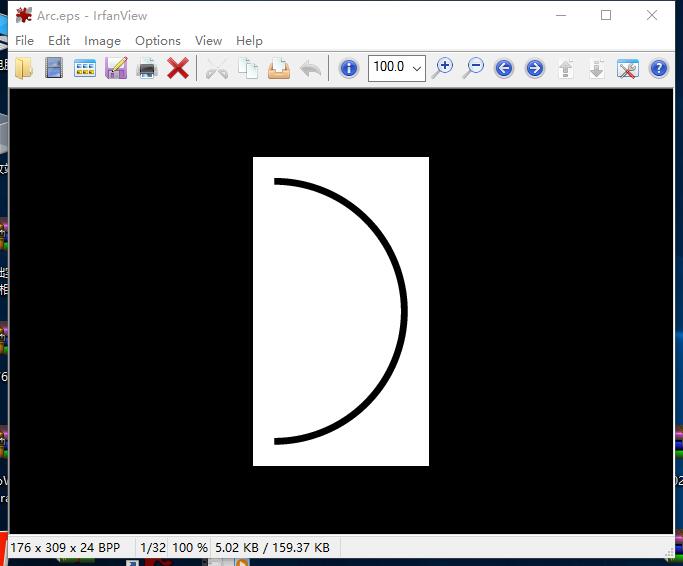The image size is (683, 566).
Task: Open the Settings/properties toolbar icon
Action: coord(627,68)
